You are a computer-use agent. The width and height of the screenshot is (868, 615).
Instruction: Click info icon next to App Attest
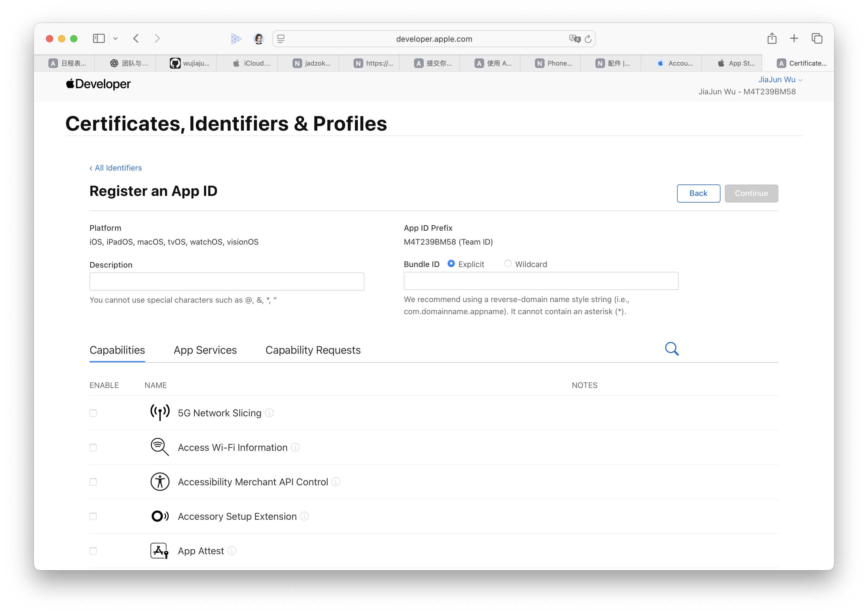tap(232, 550)
